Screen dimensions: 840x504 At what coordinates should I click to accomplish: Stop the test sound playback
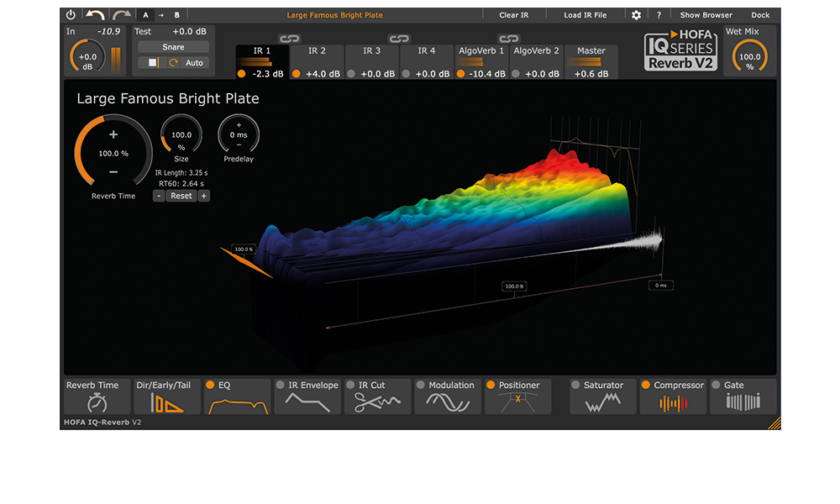[x=153, y=63]
